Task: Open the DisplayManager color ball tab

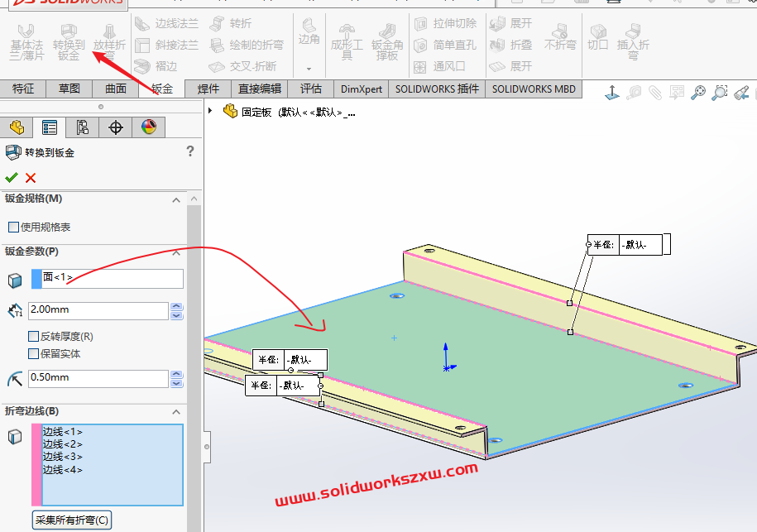Action: pos(148,127)
